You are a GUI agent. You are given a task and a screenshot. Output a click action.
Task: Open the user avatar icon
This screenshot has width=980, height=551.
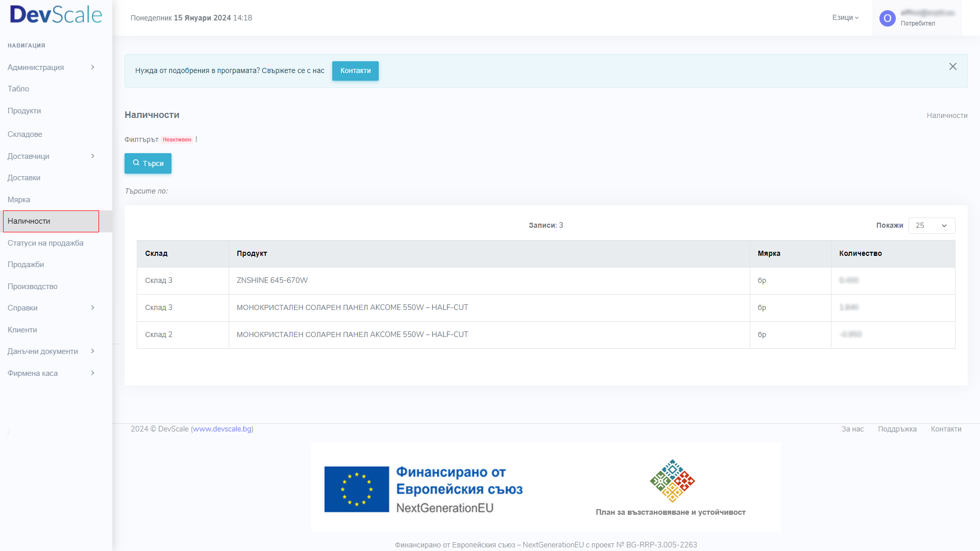pyautogui.click(x=887, y=18)
